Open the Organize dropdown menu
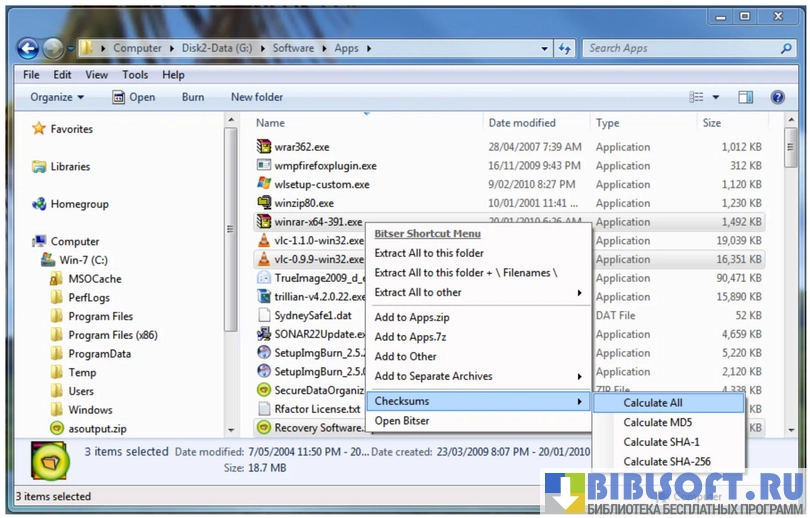The height and width of the screenshot is (518, 810). pos(57,97)
